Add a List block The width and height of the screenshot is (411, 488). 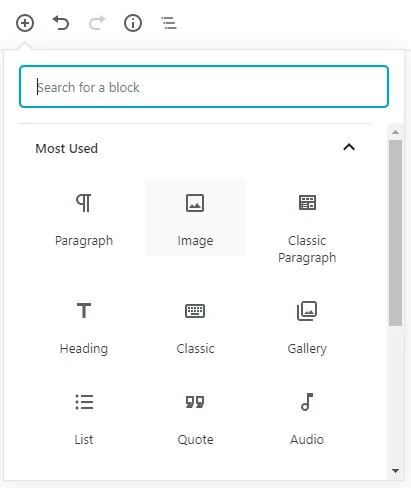[84, 418]
